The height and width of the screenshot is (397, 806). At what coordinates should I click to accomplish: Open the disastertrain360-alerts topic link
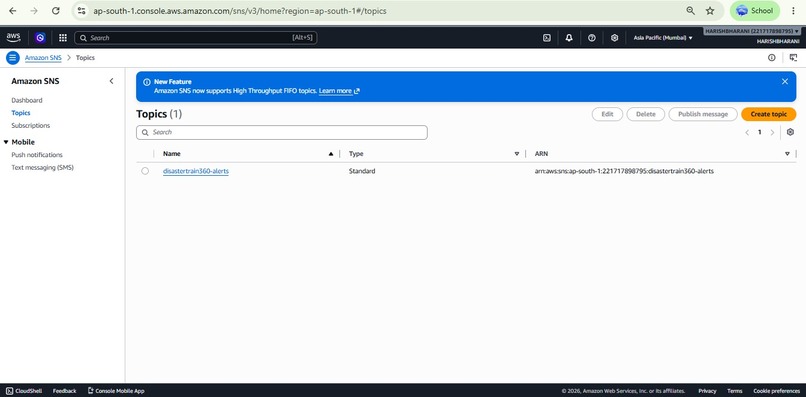(x=196, y=171)
